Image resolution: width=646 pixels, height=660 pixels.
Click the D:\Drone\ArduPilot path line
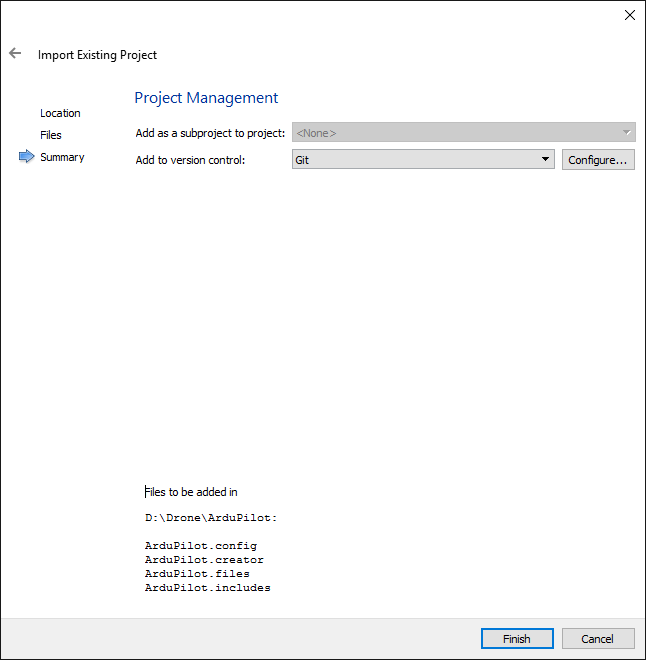click(x=210, y=518)
